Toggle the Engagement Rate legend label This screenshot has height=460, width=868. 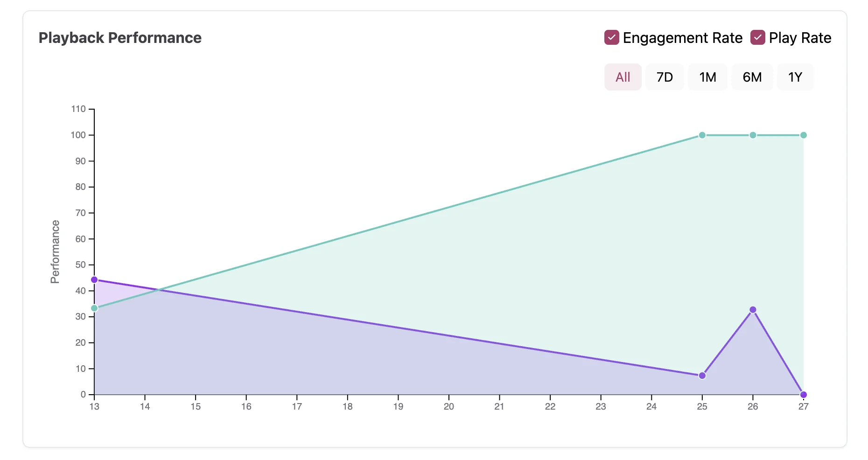682,38
